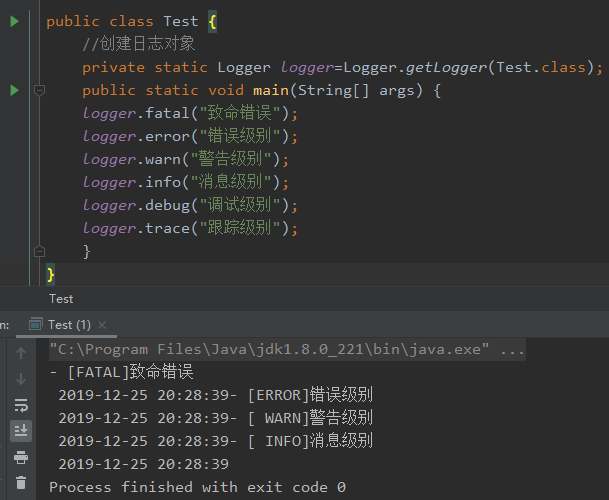Screen dimensions: 609x500
Task: Click the up stack trace arrow
Action: coord(21,353)
